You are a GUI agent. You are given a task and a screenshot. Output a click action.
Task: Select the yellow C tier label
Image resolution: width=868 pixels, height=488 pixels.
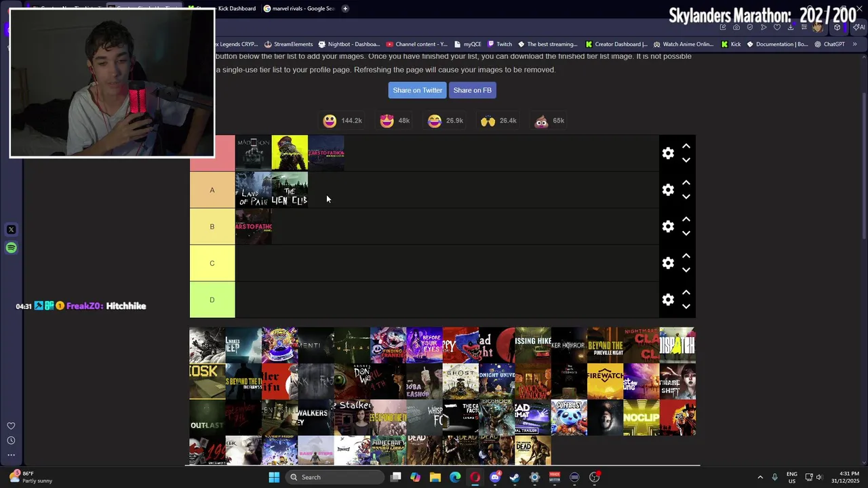coord(212,263)
